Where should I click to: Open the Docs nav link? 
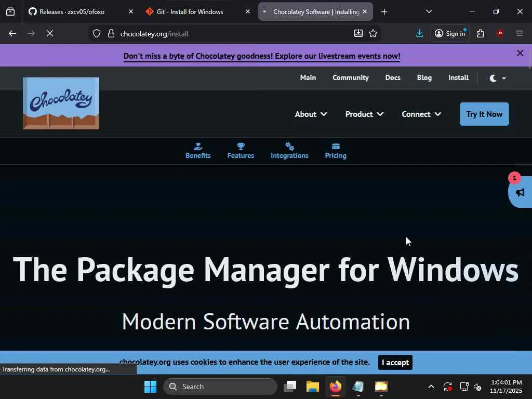[393, 78]
